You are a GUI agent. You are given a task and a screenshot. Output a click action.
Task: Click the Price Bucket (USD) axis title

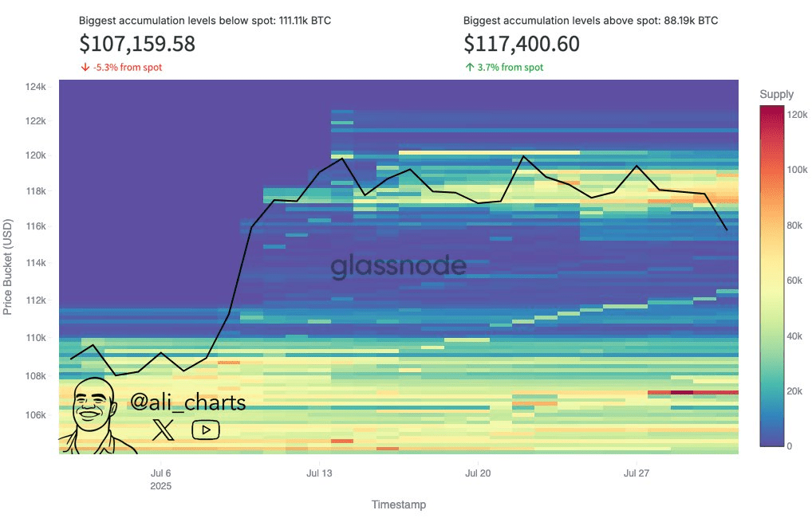pyautogui.click(x=7, y=266)
